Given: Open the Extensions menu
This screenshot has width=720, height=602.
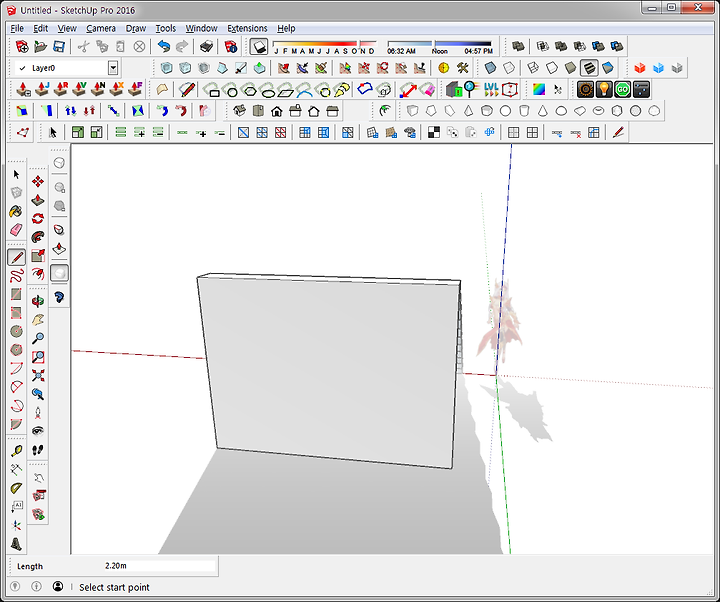Looking at the screenshot, I should coord(247,28).
